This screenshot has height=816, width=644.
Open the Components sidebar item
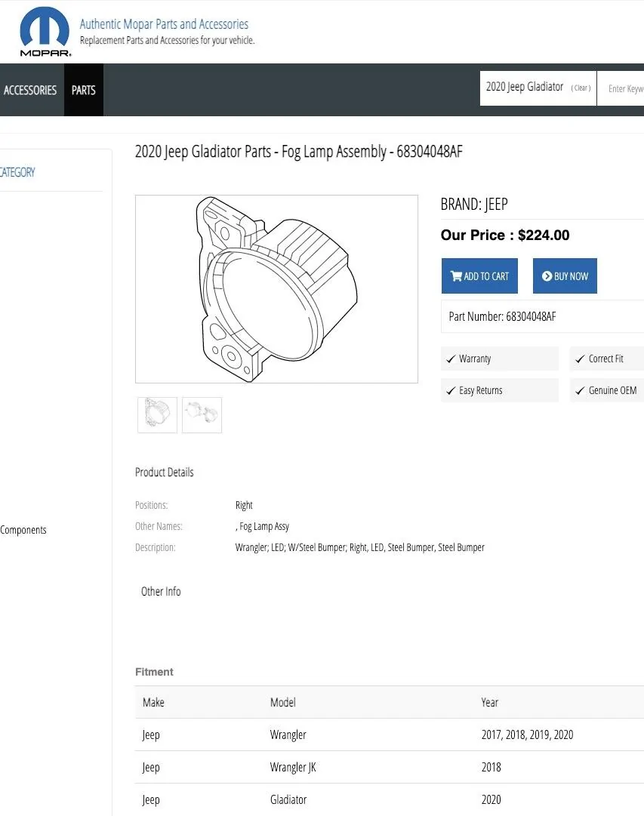pyautogui.click(x=23, y=530)
